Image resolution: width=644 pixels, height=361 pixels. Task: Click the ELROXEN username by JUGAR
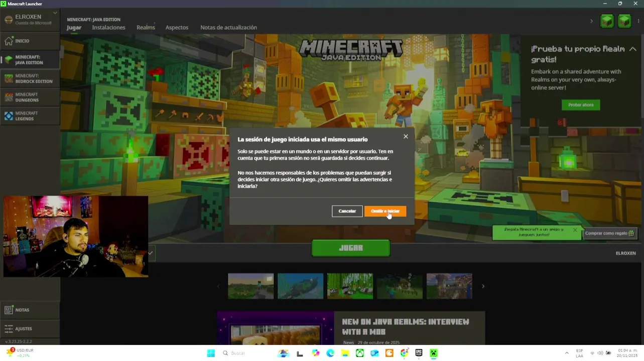click(x=625, y=253)
